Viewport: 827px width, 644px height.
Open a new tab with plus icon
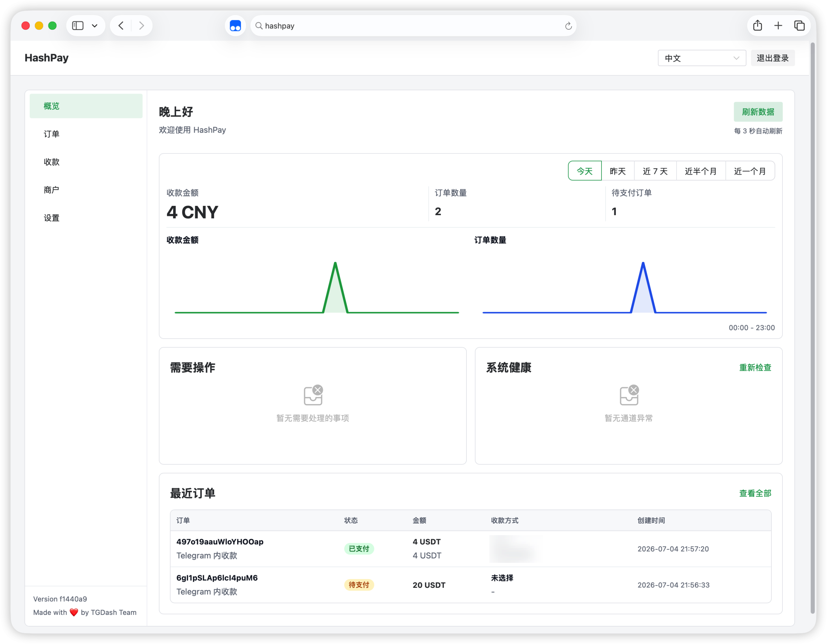click(778, 26)
